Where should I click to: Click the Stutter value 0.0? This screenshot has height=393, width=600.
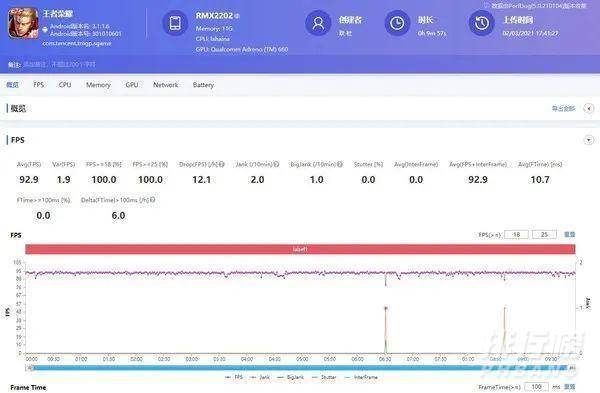tap(368, 179)
